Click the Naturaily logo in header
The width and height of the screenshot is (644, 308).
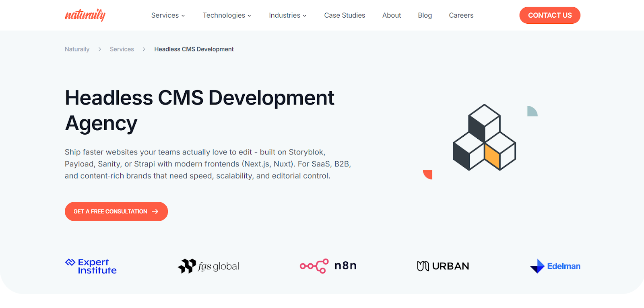(85, 15)
